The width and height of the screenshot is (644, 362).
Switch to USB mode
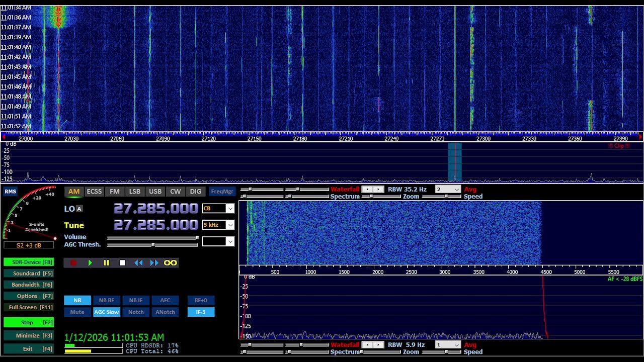coord(155,192)
